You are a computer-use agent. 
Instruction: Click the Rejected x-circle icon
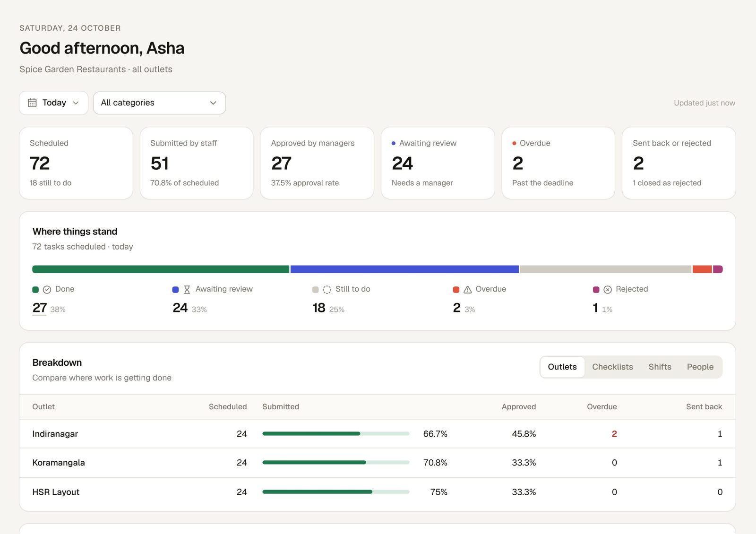point(608,290)
